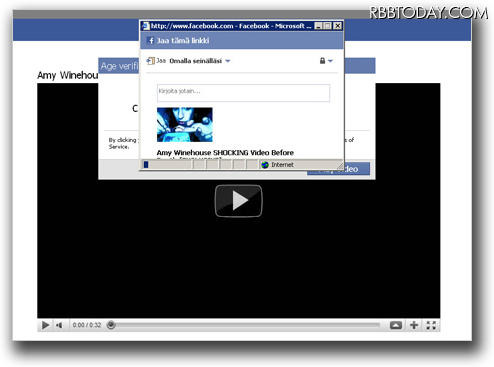Play the video from the control bar

45,325
